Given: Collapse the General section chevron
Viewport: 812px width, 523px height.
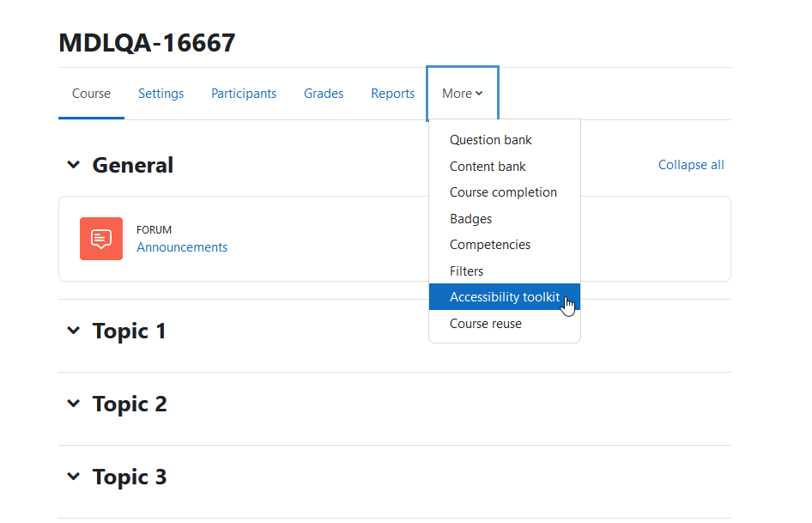Looking at the screenshot, I should (x=74, y=165).
